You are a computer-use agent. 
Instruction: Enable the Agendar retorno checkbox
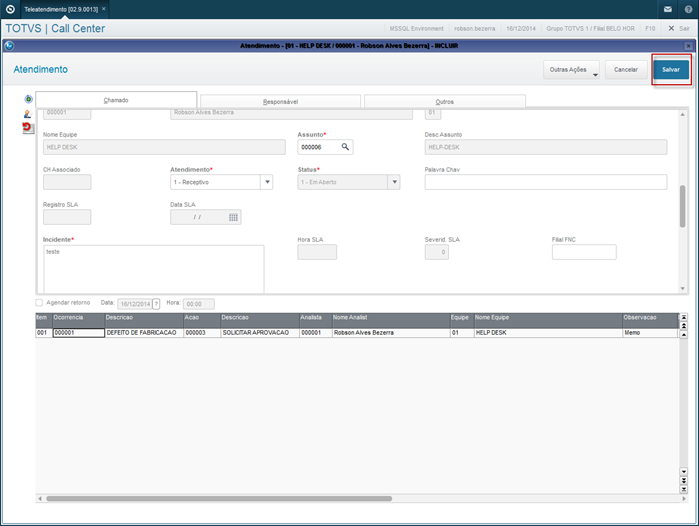(x=39, y=303)
